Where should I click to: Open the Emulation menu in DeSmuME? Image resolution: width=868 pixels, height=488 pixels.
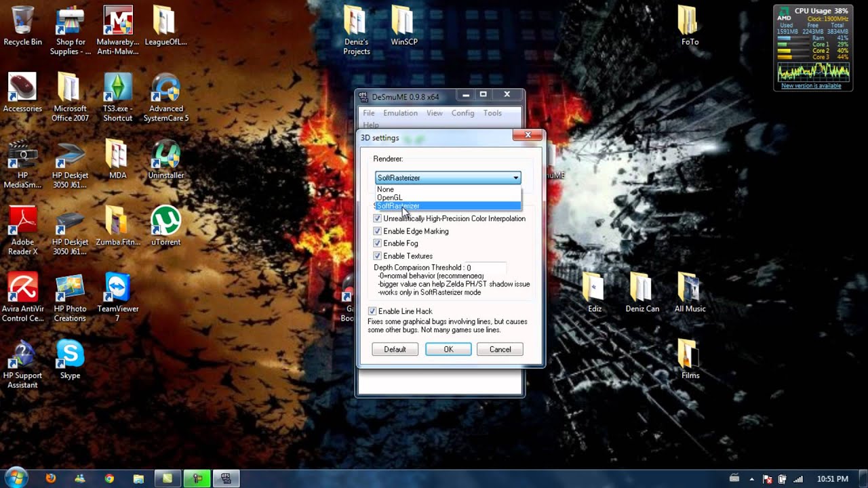(400, 113)
